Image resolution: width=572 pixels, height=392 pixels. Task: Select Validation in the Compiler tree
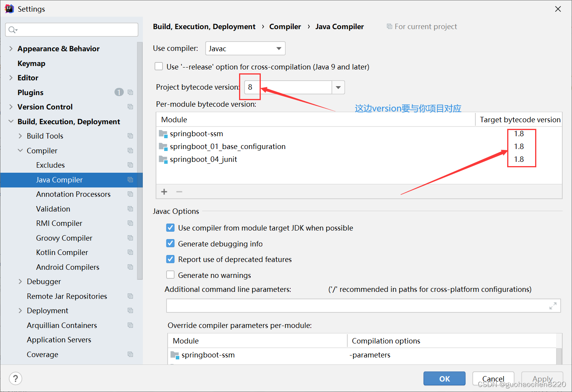[x=53, y=209]
